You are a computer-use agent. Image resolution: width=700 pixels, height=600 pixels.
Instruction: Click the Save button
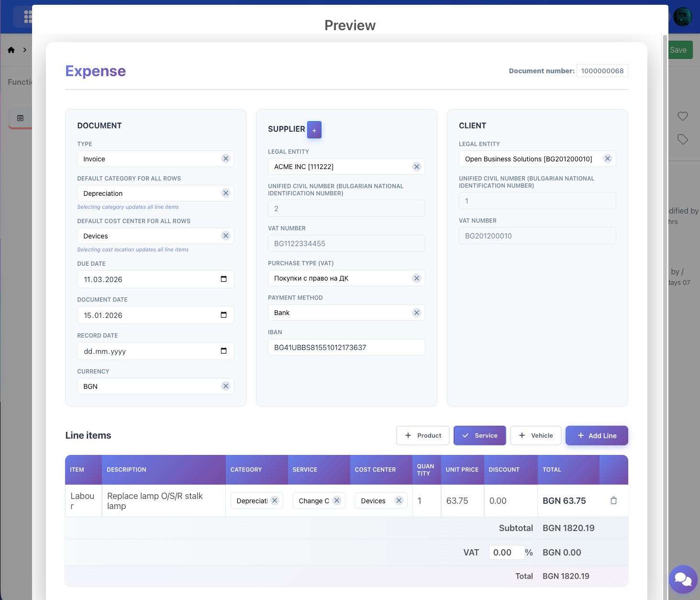click(x=679, y=49)
